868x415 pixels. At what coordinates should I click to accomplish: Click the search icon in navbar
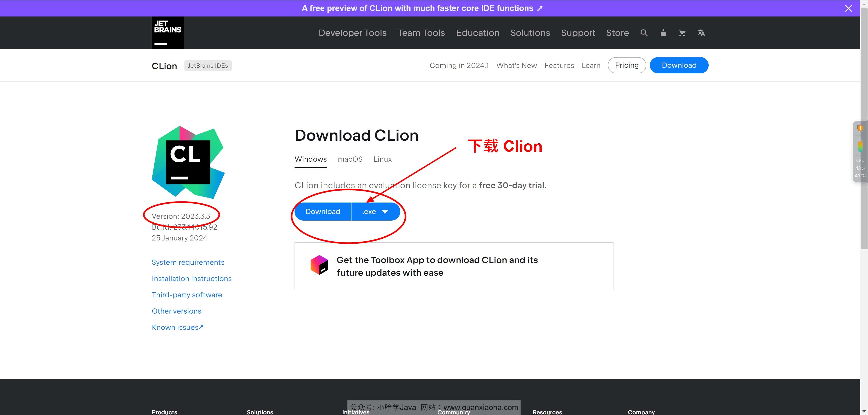pyautogui.click(x=644, y=33)
